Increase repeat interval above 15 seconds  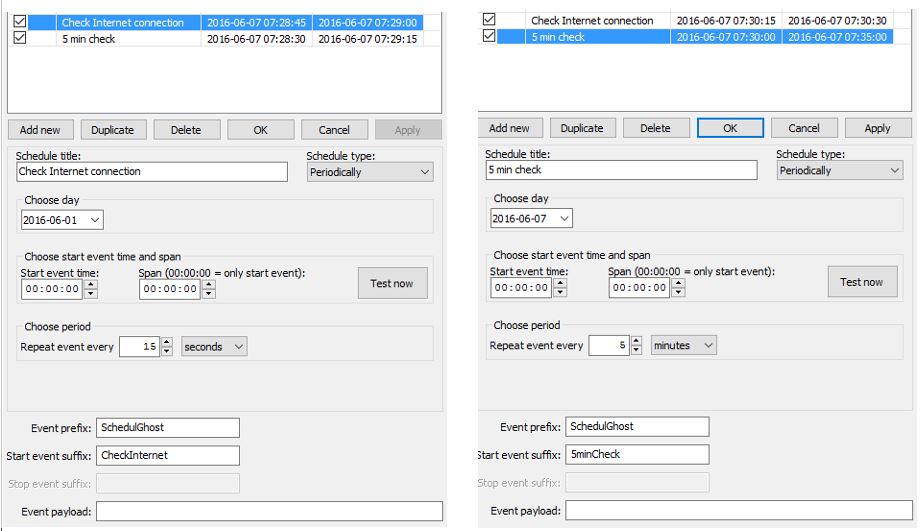click(167, 342)
